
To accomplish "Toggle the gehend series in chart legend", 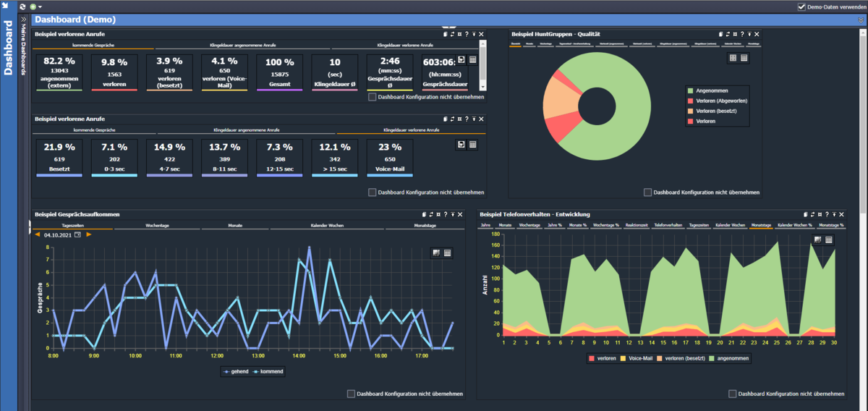I will tap(237, 372).
